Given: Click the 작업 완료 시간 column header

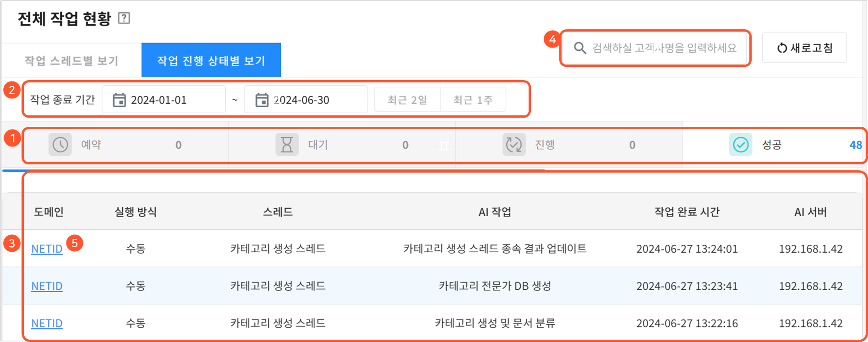Looking at the screenshot, I should 687,212.
